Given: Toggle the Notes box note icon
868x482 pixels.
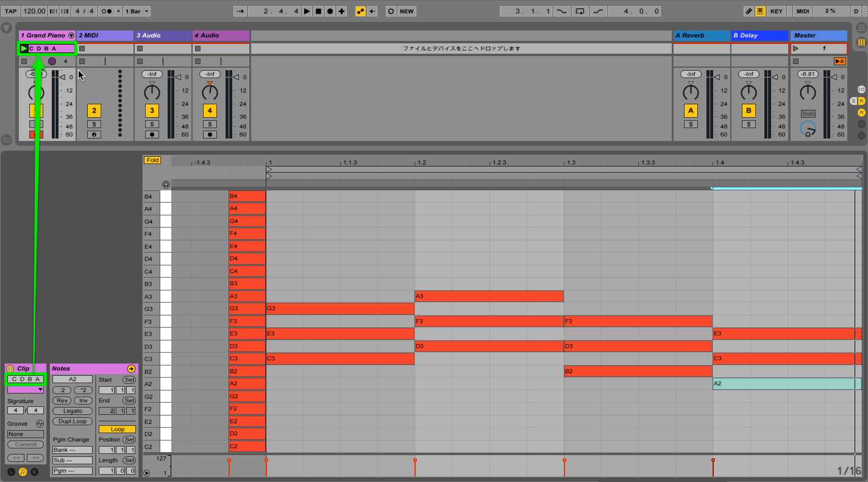Looking at the screenshot, I should click(x=23, y=472).
